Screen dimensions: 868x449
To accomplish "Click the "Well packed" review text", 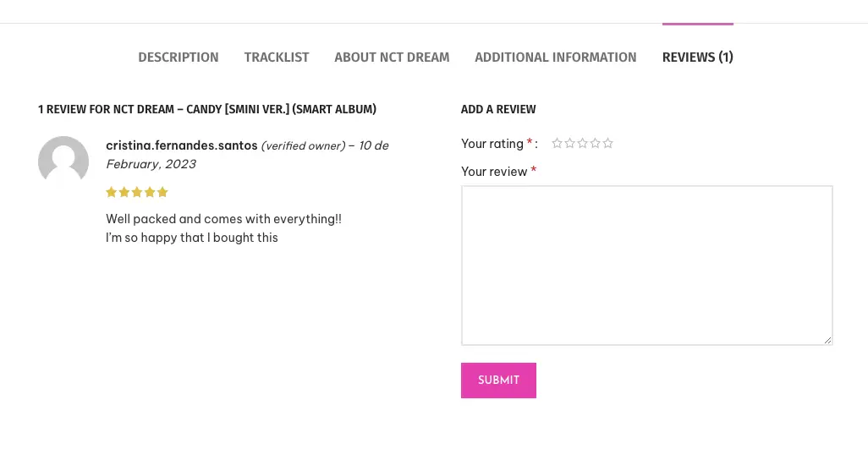I will click(x=223, y=219).
